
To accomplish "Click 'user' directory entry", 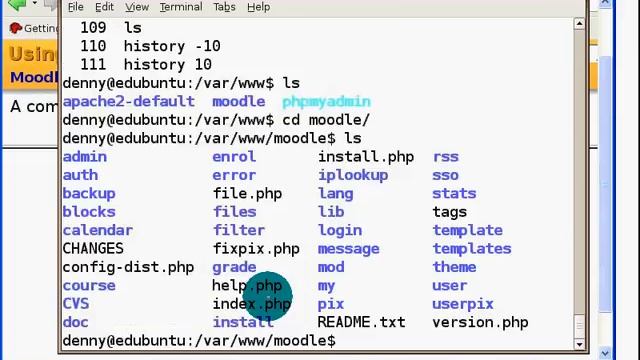I will [x=450, y=285].
